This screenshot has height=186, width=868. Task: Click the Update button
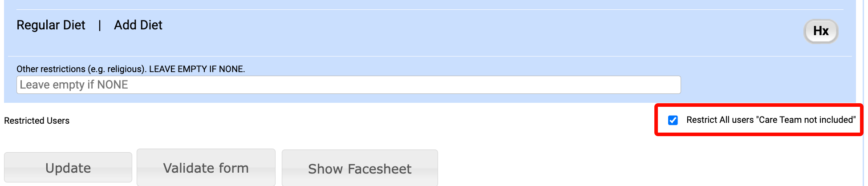click(x=68, y=167)
